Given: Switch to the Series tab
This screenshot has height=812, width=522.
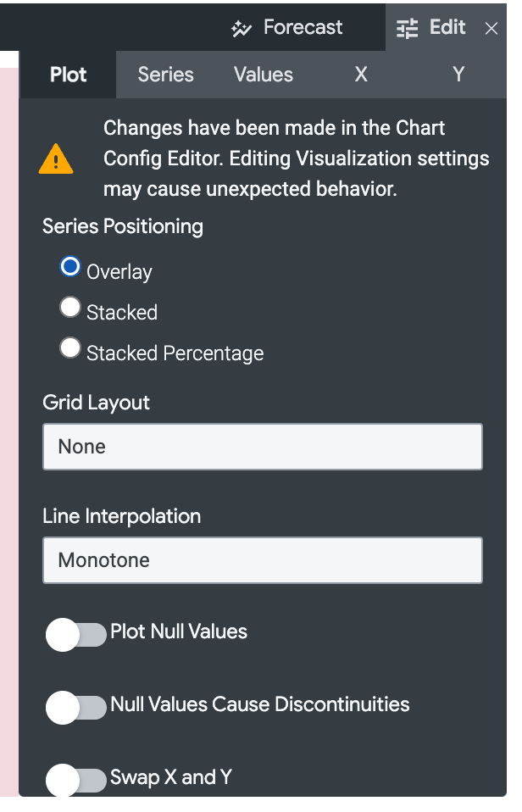Looking at the screenshot, I should [x=166, y=75].
